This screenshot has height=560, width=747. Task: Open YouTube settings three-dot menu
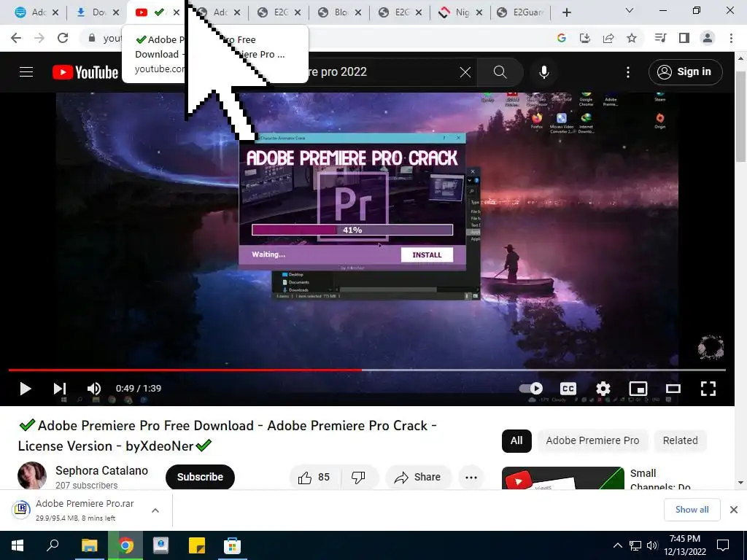[x=628, y=72]
